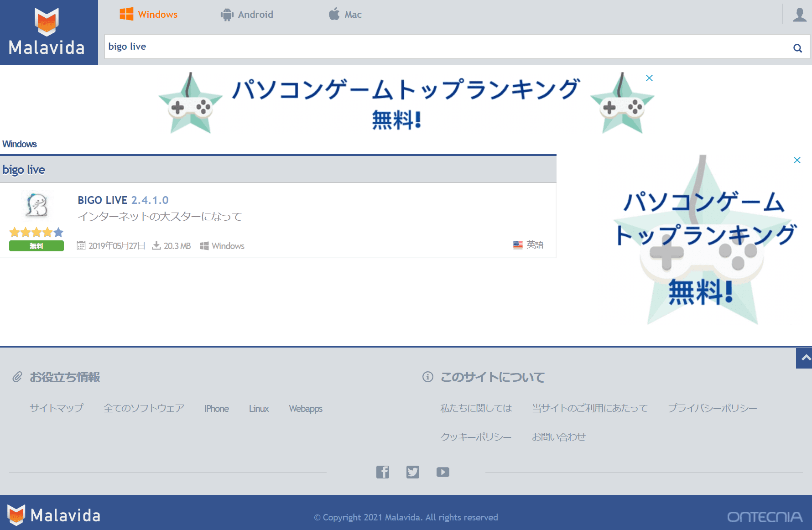Open the 私たちに関しては link
Viewport: 812px width, 530px height.
[x=476, y=408]
